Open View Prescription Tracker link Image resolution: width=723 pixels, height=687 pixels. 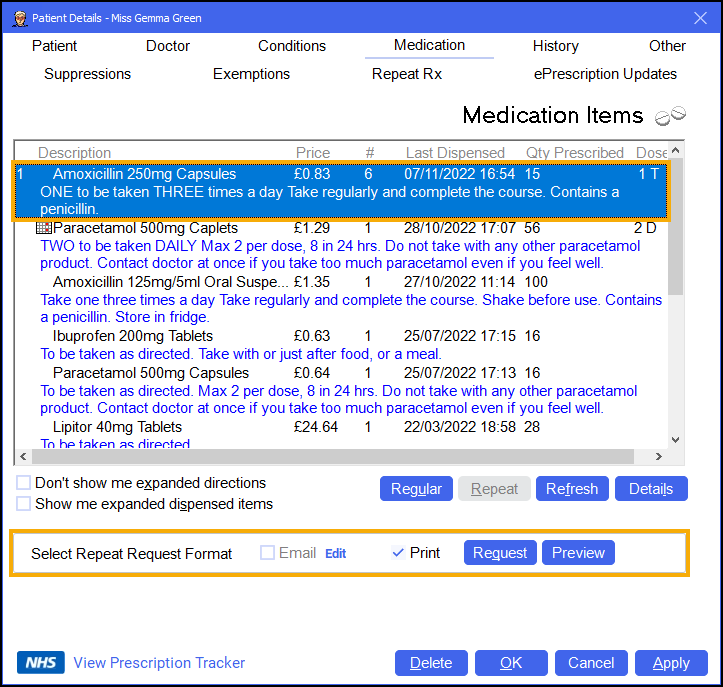pos(159,662)
